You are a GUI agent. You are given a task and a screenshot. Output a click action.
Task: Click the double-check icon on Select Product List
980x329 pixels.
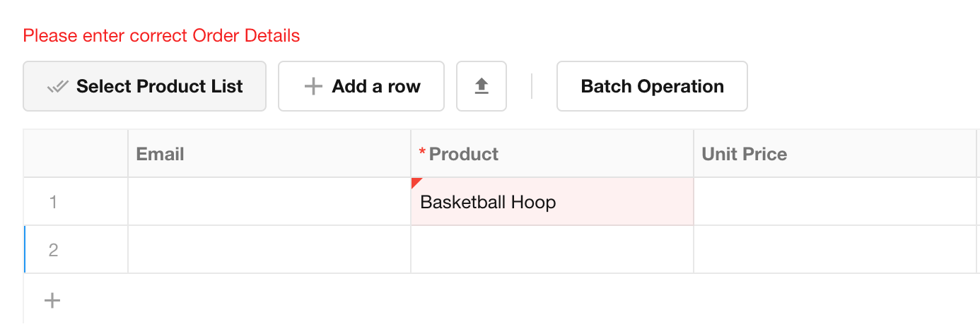coord(58,87)
